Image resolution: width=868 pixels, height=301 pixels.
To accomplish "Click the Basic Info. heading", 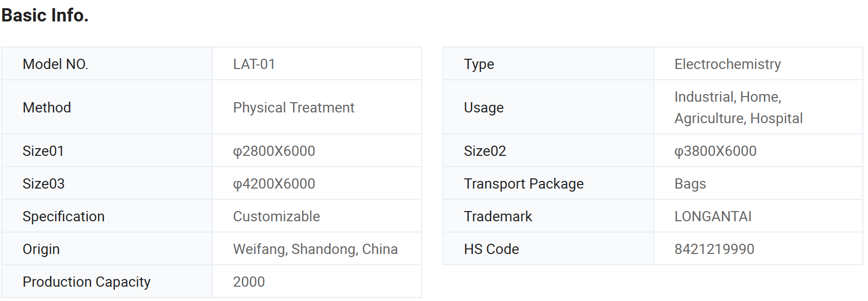I will [45, 15].
